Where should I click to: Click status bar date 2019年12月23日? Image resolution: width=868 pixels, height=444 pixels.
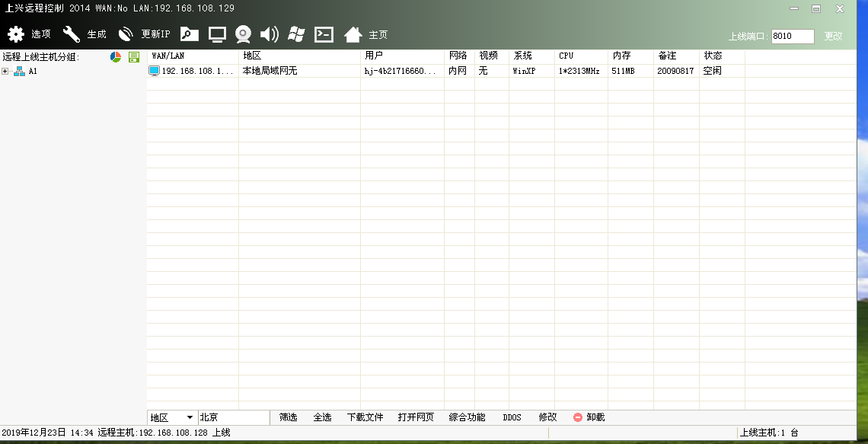click(34, 433)
